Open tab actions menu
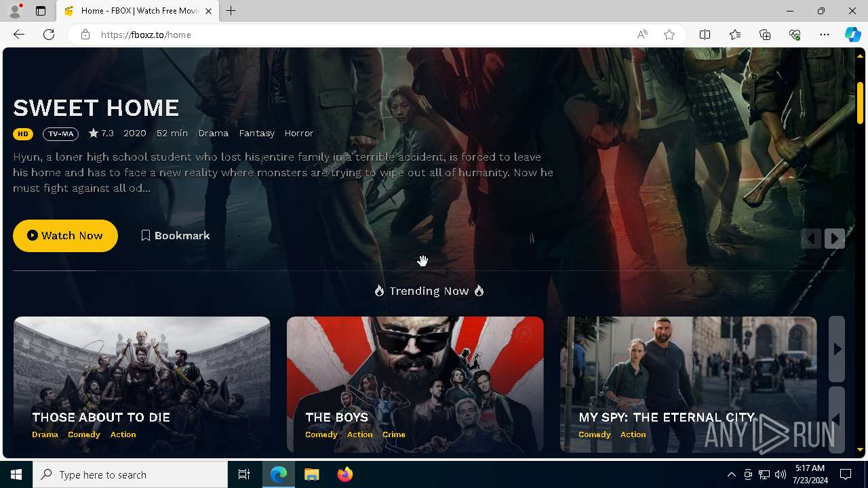Viewport: 868px width, 488px height. (41, 11)
